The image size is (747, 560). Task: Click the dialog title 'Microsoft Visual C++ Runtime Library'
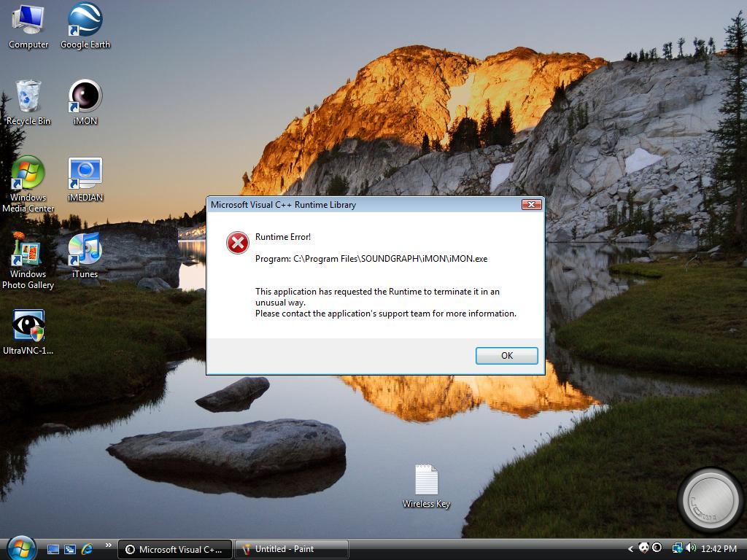click(x=284, y=205)
